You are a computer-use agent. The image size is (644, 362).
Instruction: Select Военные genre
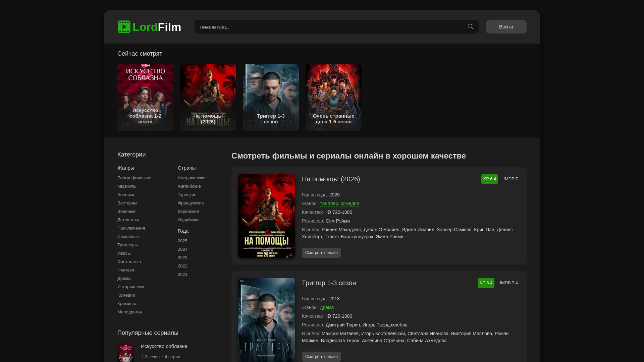126,212
